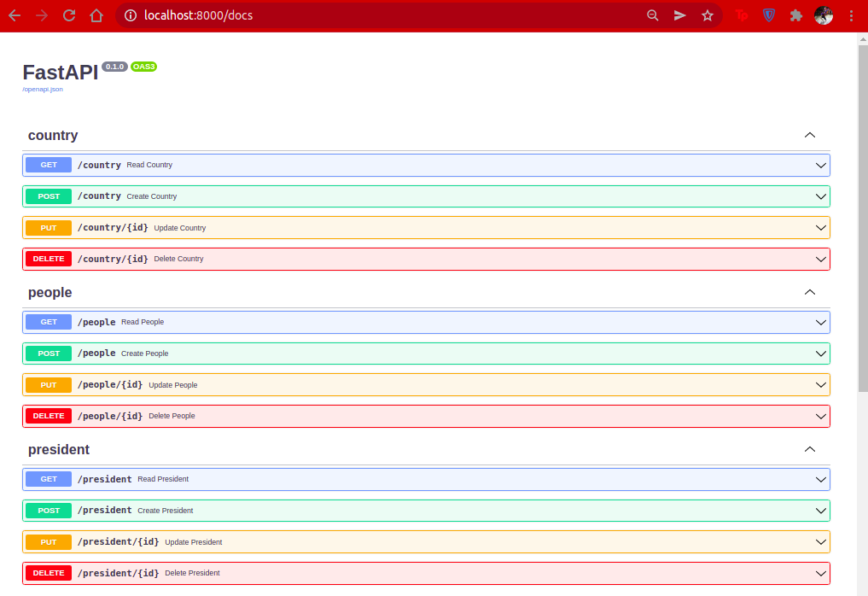Screen dimensions: 868x596
Task: Click the DELETE button for Delete President
Action: click(49, 573)
